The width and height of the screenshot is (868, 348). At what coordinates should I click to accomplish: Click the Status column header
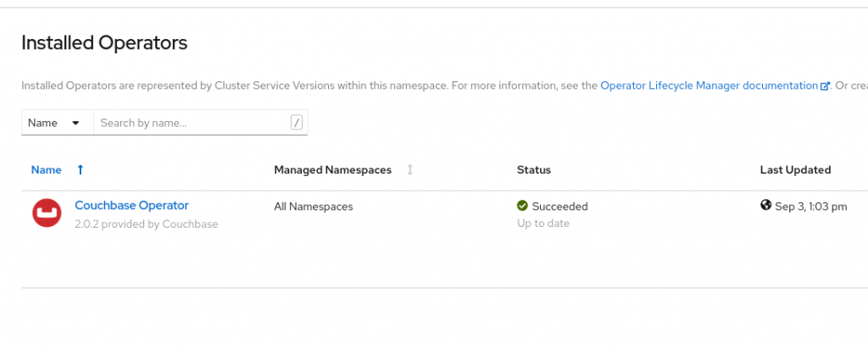click(534, 170)
